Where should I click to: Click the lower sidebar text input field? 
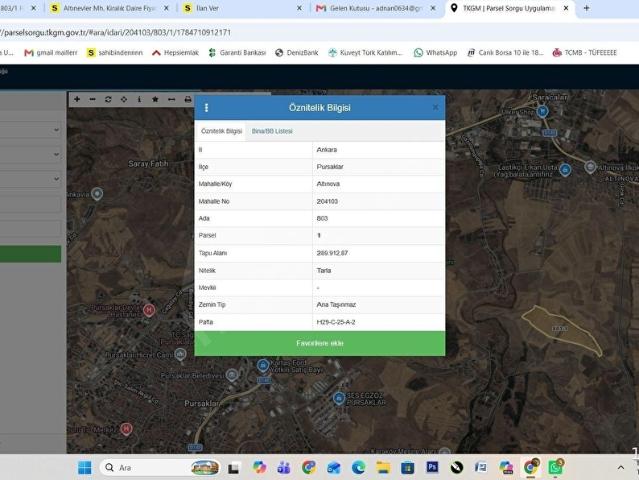(x=31, y=228)
